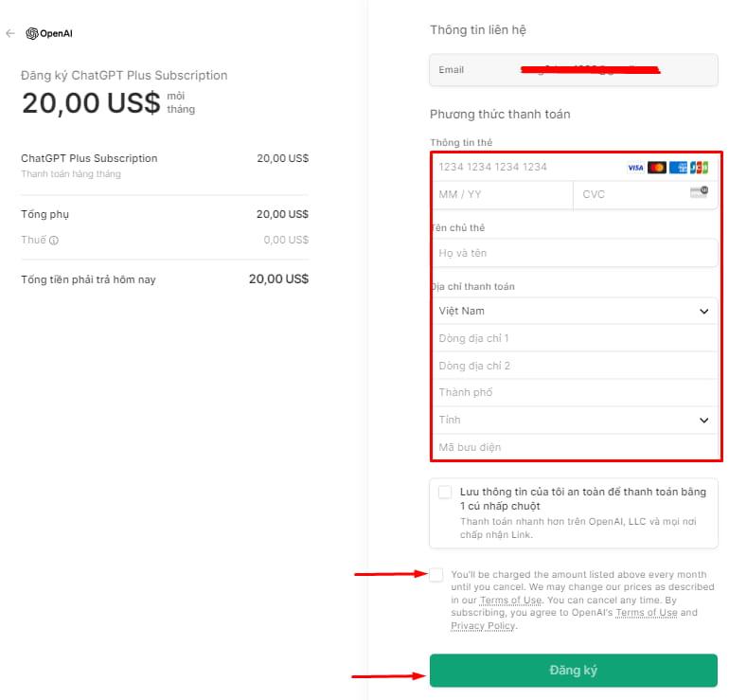Click the MM / YY expiry field

(x=502, y=194)
